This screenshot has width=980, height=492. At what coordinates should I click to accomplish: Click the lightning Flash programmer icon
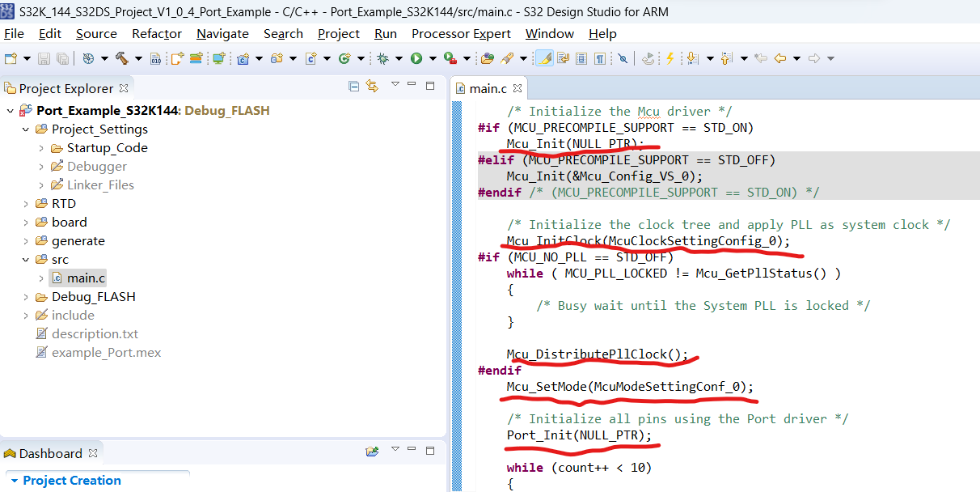[x=670, y=58]
